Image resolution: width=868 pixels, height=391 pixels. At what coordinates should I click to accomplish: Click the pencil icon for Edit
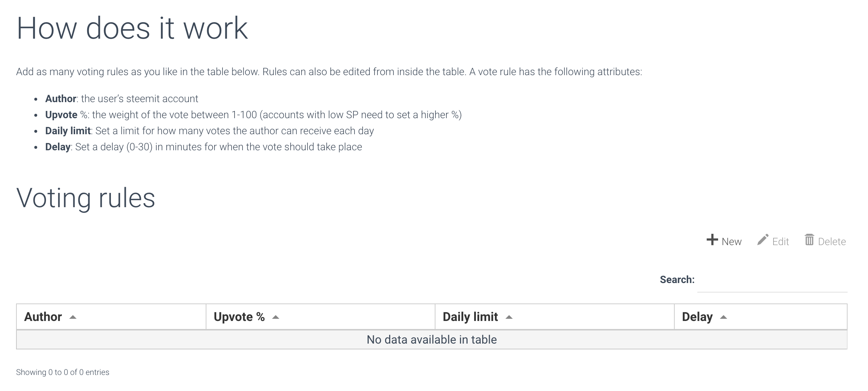763,240
